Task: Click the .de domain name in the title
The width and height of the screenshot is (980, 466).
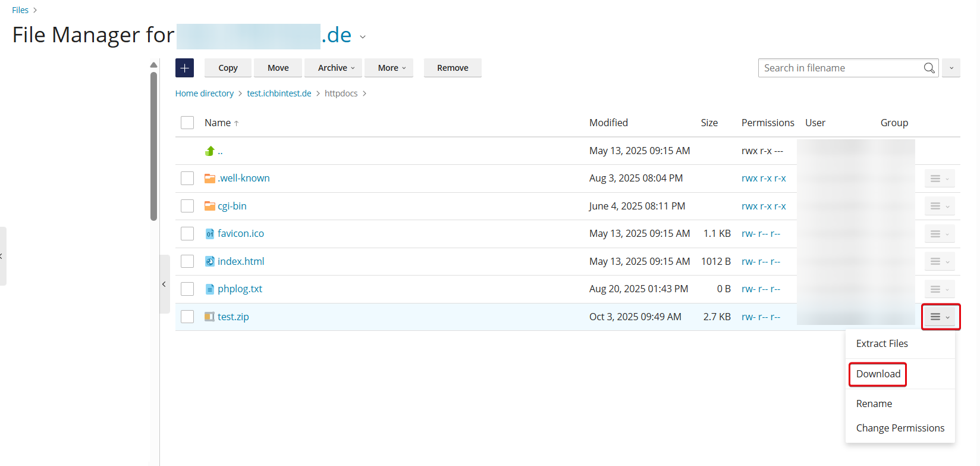Action: point(336,35)
